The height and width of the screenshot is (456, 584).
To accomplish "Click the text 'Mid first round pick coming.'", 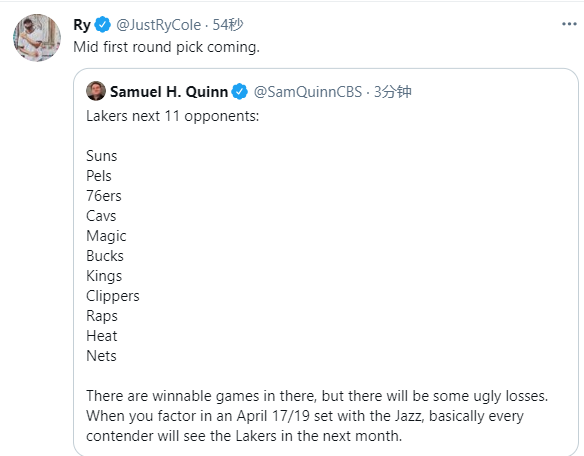I will 166,47.
